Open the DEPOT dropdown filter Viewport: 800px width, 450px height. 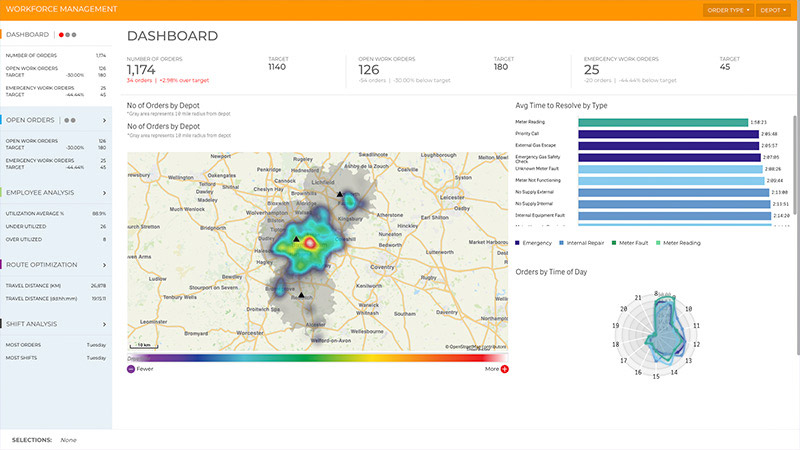coord(773,10)
